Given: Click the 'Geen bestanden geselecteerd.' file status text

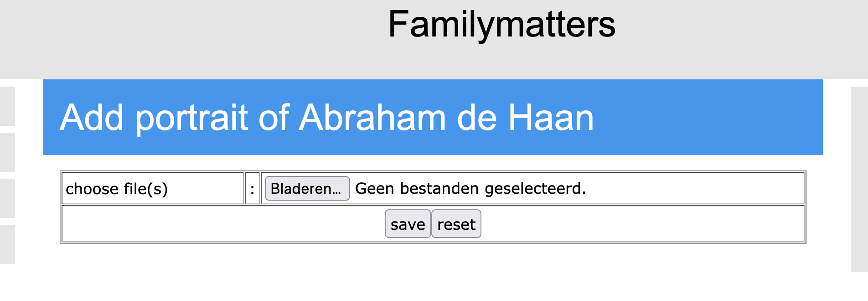Looking at the screenshot, I should [470, 188].
